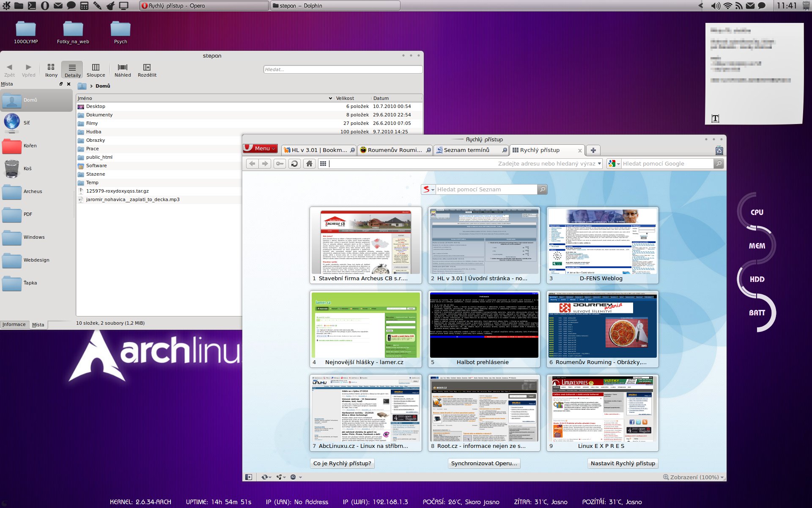The height and width of the screenshot is (508, 812).
Task: Sort files by the Datum column
Action: click(x=397, y=98)
